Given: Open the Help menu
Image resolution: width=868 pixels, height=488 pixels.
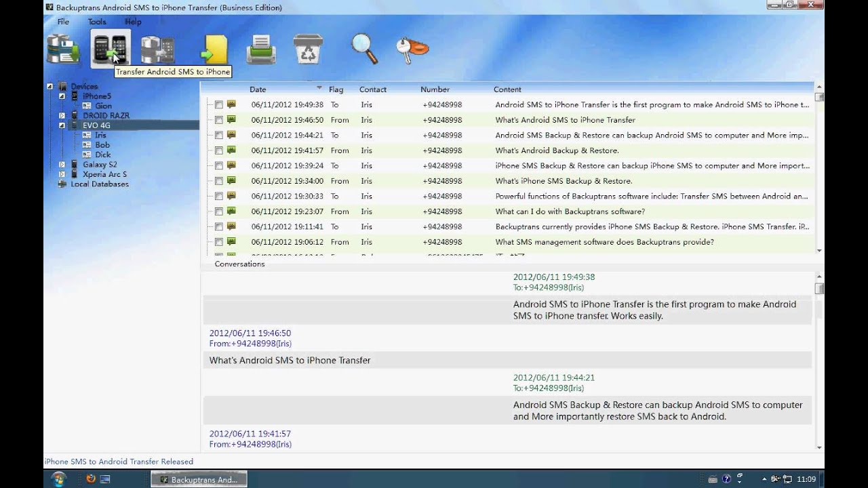Looking at the screenshot, I should pos(133,22).
